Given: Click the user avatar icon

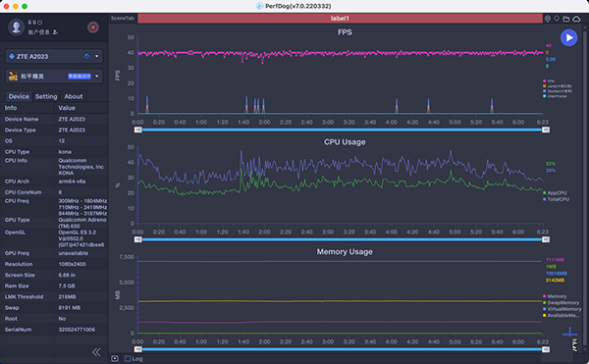Looking at the screenshot, I should [x=16, y=27].
